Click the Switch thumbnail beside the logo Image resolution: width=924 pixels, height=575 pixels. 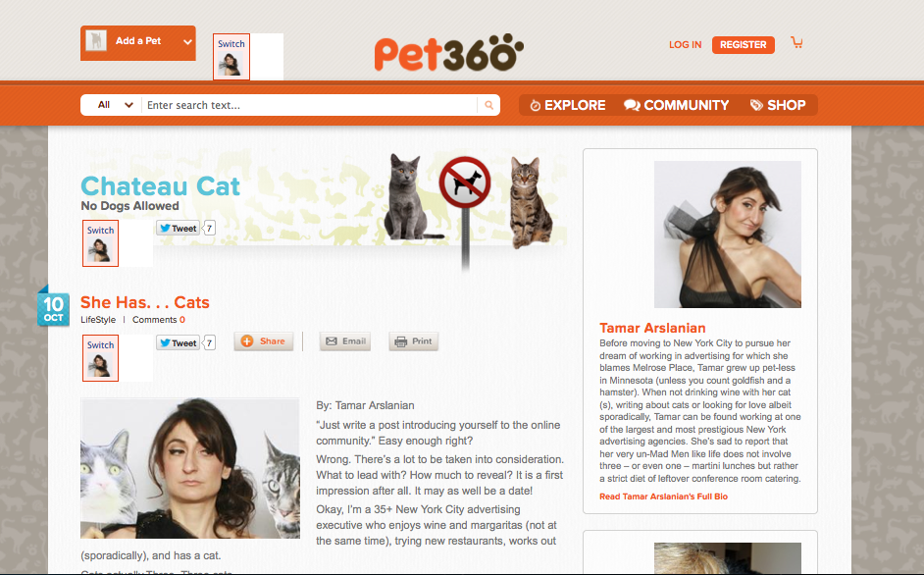(x=231, y=57)
